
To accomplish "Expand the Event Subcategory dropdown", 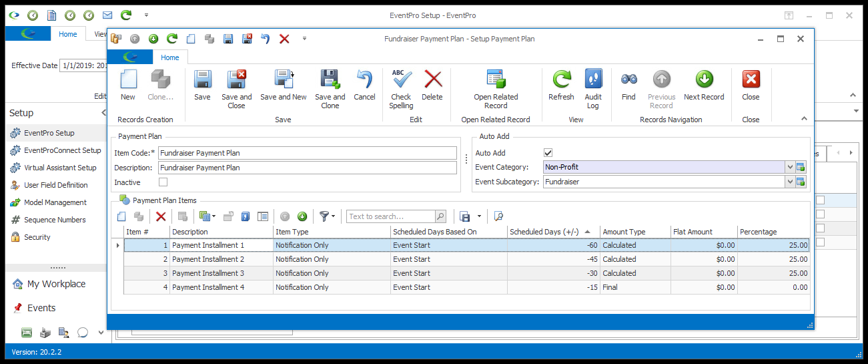I will coord(790,182).
